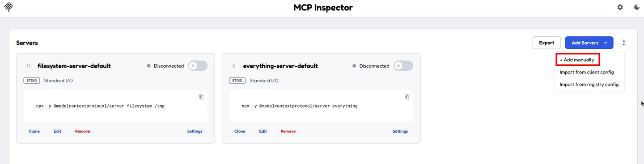Copy the everything server command
The width and height of the screenshot is (644, 164).
pyautogui.click(x=407, y=97)
